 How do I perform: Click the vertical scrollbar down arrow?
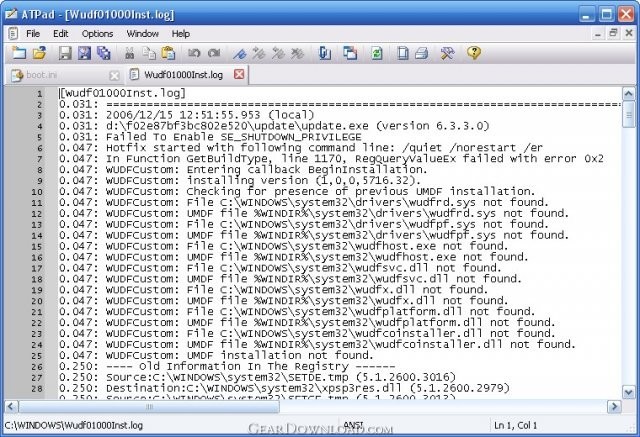click(x=629, y=393)
